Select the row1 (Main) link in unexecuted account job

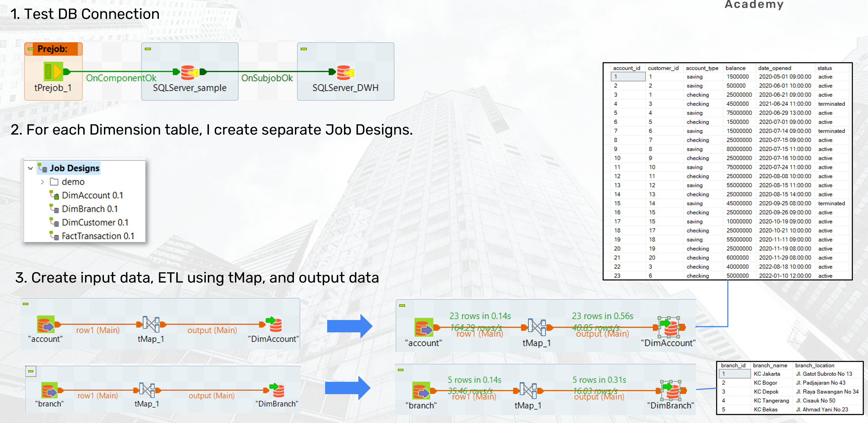pyautogui.click(x=98, y=330)
